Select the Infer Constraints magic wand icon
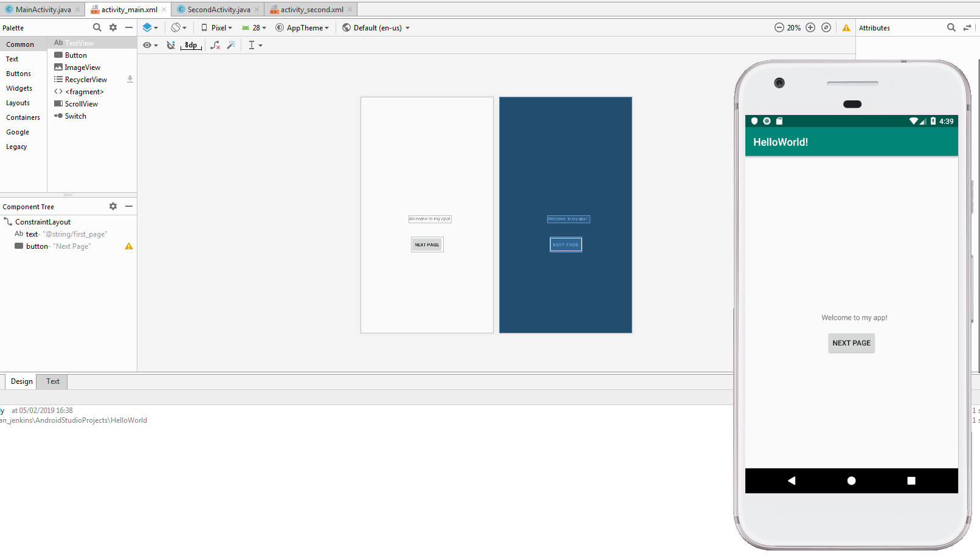The width and height of the screenshot is (980, 559). (x=230, y=44)
